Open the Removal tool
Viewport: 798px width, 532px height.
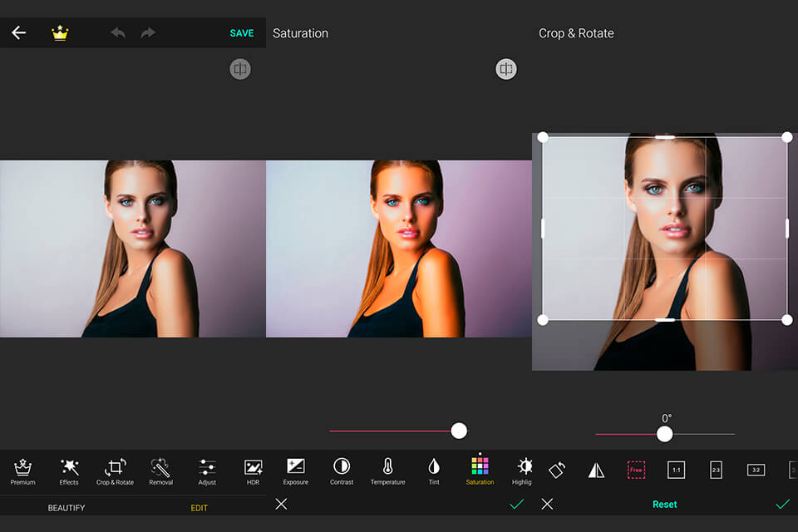tap(160, 470)
